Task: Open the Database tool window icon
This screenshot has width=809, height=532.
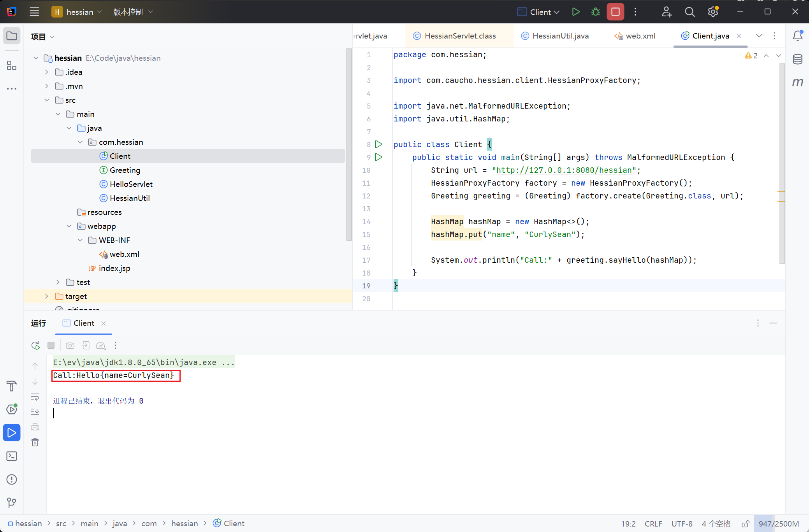Action: [797, 59]
